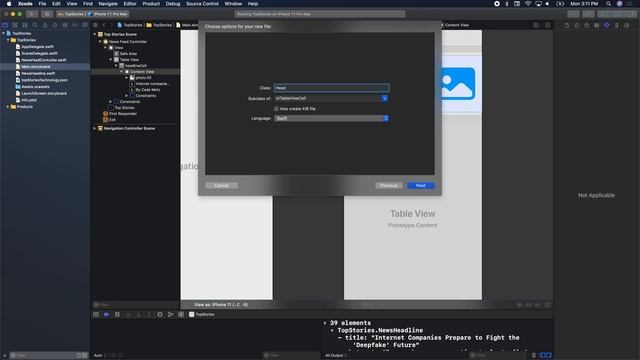Click the Wi-Fi icon in the menu bar

[x=527, y=4]
